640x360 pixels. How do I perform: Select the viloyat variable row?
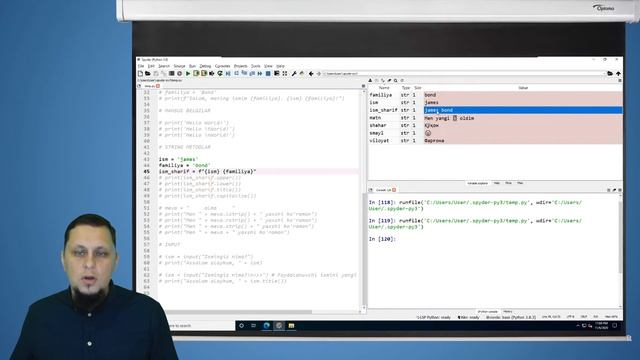(496, 140)
